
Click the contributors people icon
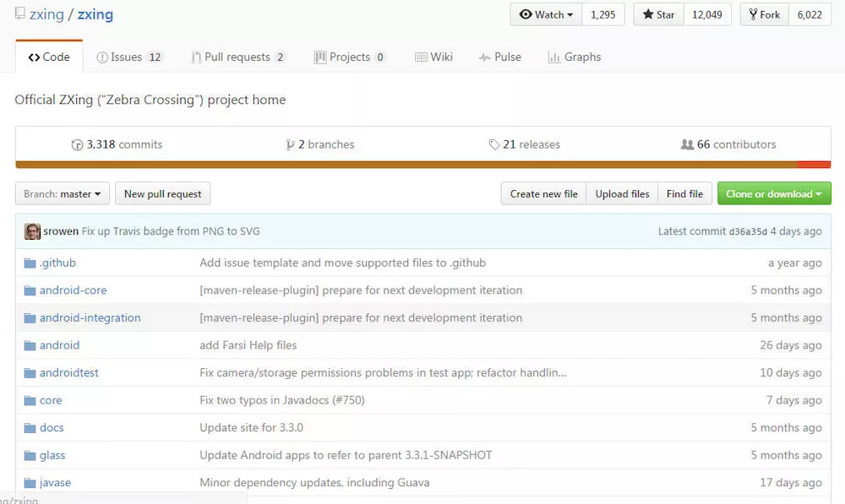[x=687, y=144]
